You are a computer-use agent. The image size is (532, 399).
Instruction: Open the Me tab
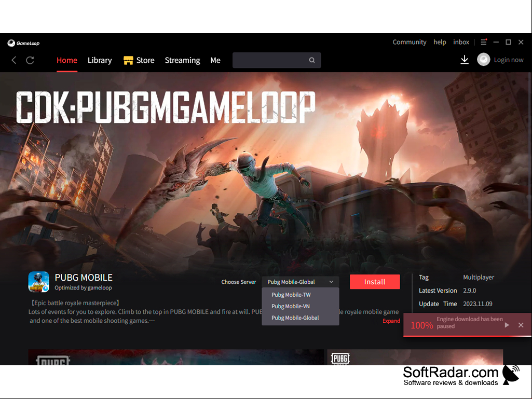pos(215,60)
